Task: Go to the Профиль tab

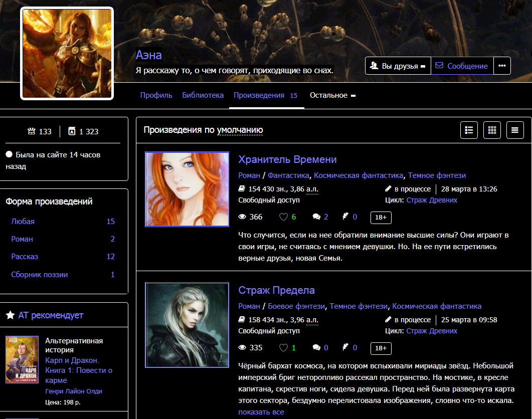Action: 156,95
